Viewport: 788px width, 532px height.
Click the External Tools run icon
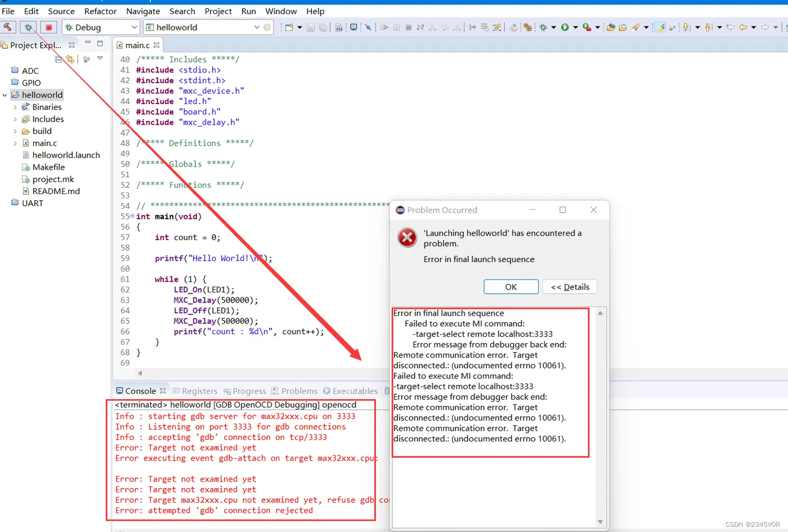587,27
